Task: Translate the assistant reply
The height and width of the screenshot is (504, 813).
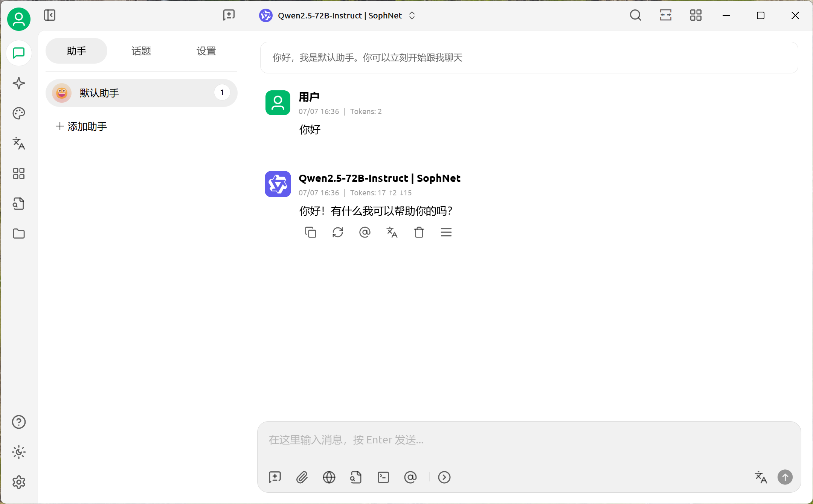Action: 392,232
